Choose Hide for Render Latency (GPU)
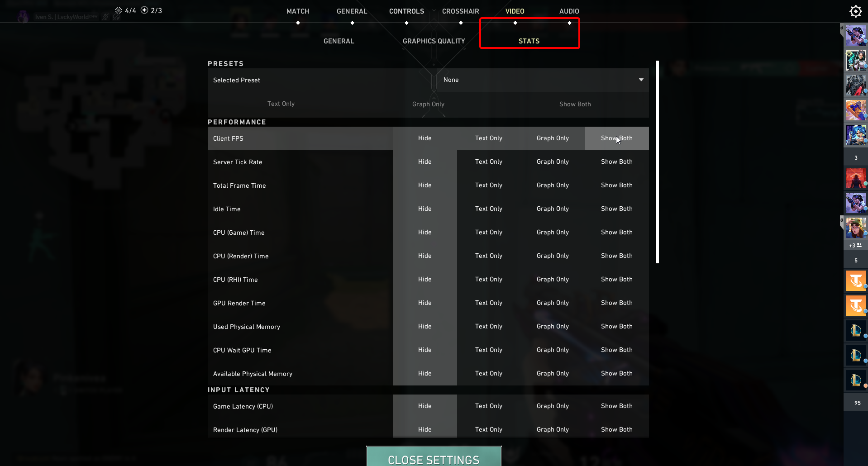Screen dimensions: 868x466 tap(424, 430)
